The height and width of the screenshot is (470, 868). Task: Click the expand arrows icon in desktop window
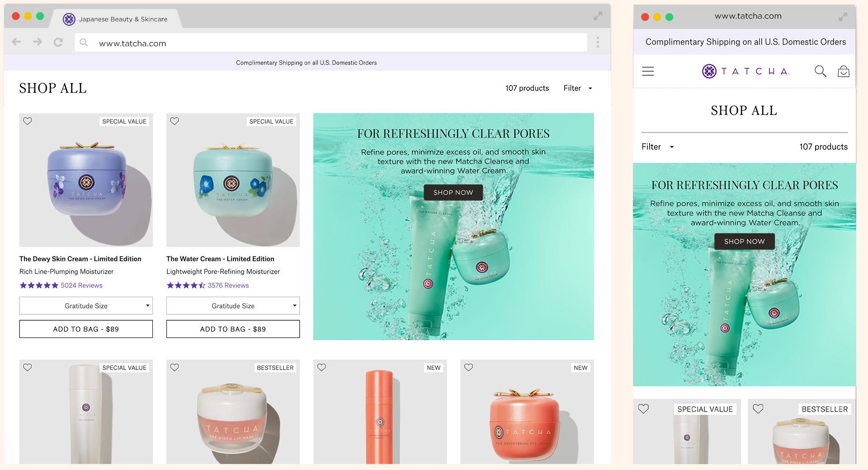click(598, 16)
